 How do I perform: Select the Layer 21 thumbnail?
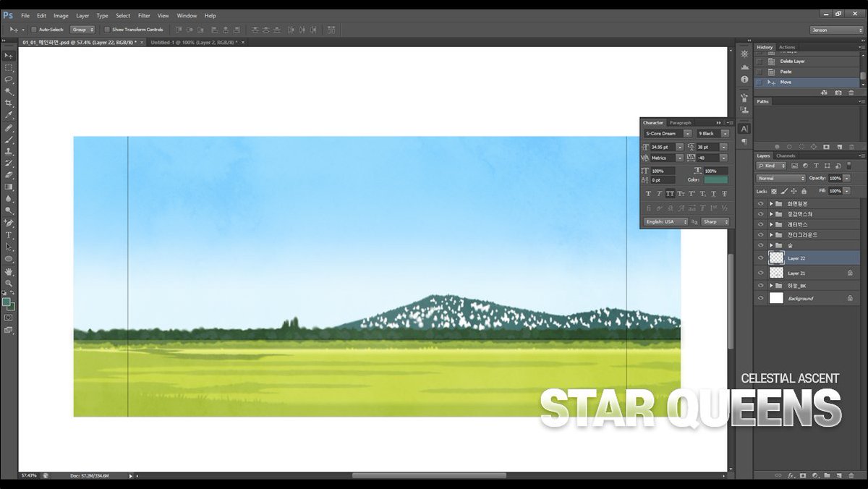pyautogui.click(x=776, y=273)
